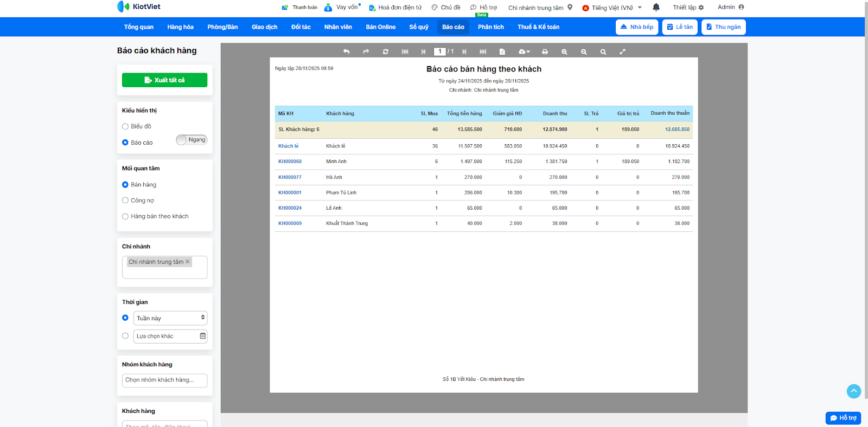Screen dimensions: 868x427
Task: Open notifications bell icon
Action: pyautogui.click(x=656, y=8)
